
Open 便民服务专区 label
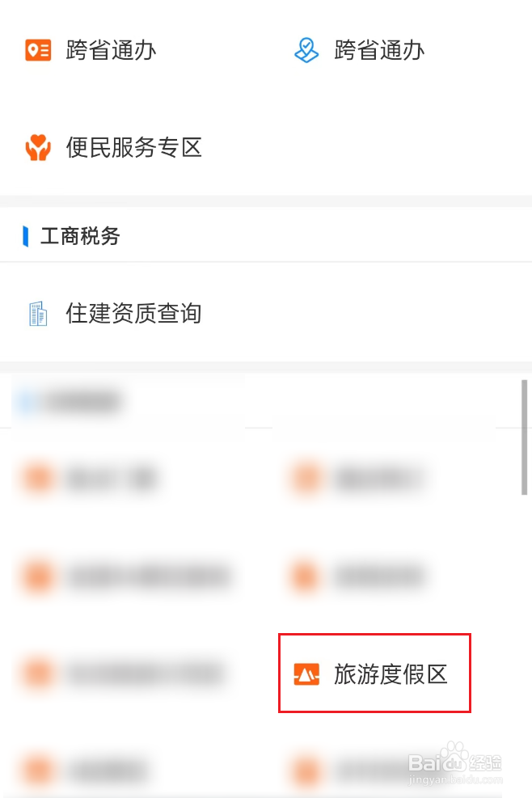click(134, 148)
